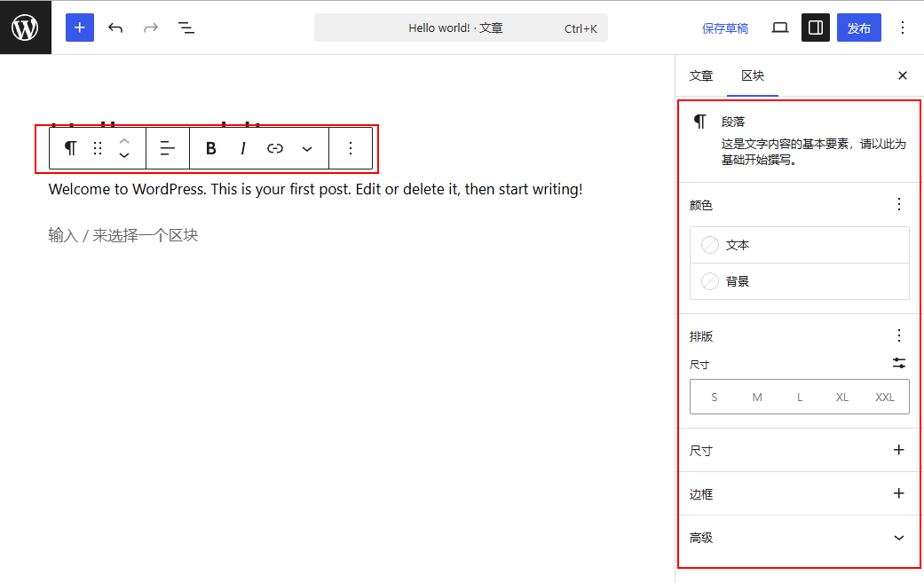This screenshot has height=583, width=924.
Task: Expand the 高级 section
Action: point(800,538)
